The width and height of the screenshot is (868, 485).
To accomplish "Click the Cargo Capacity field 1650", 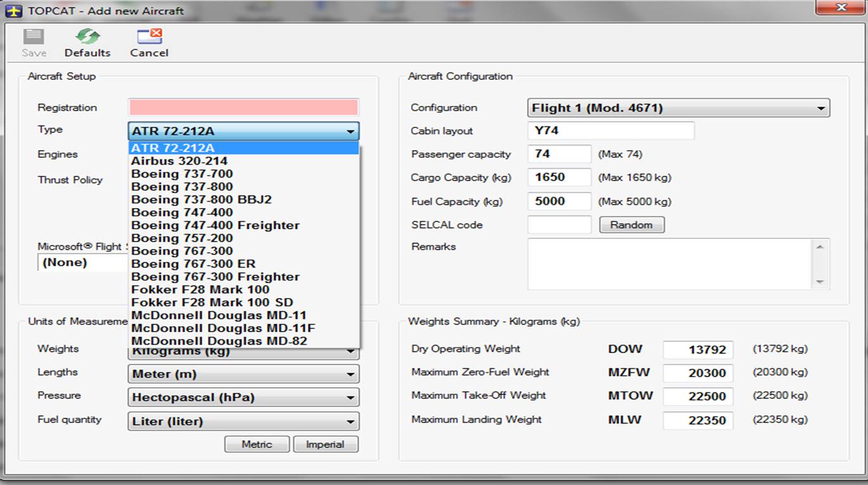I will pos(559,178).
